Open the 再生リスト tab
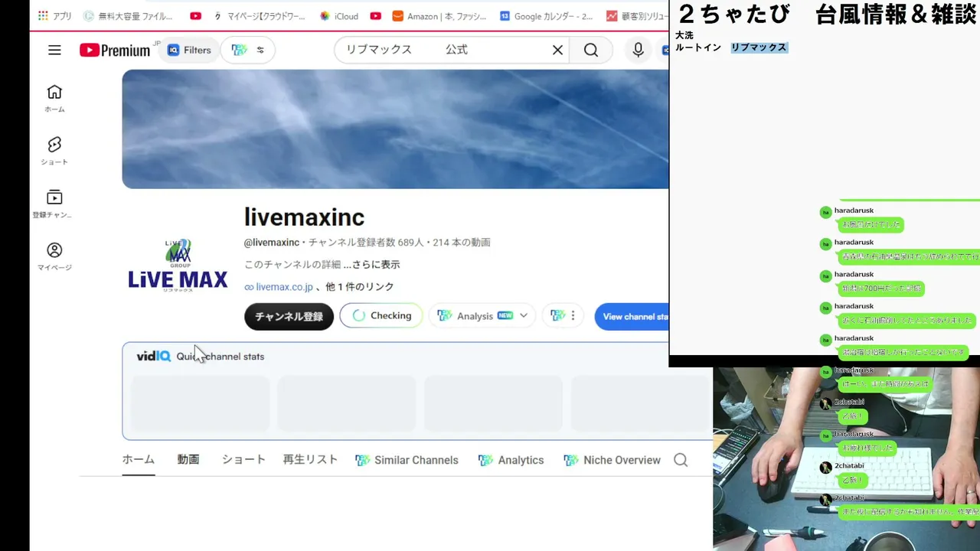Image resolution: width=980 pixels, height=551 pixels. [310, 460]
